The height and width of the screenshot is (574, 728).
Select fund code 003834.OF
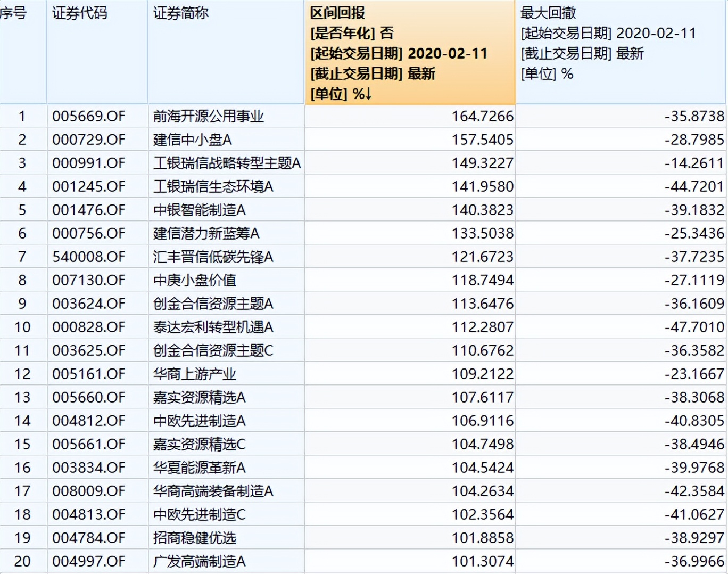[88, 468]
